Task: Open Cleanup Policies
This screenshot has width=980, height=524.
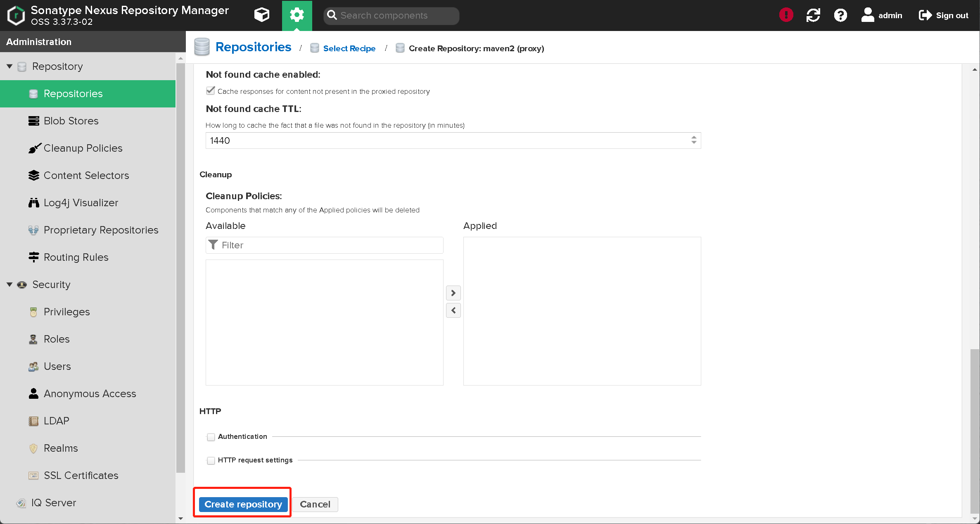Action: pyautogui.click(x=88, y=148)
